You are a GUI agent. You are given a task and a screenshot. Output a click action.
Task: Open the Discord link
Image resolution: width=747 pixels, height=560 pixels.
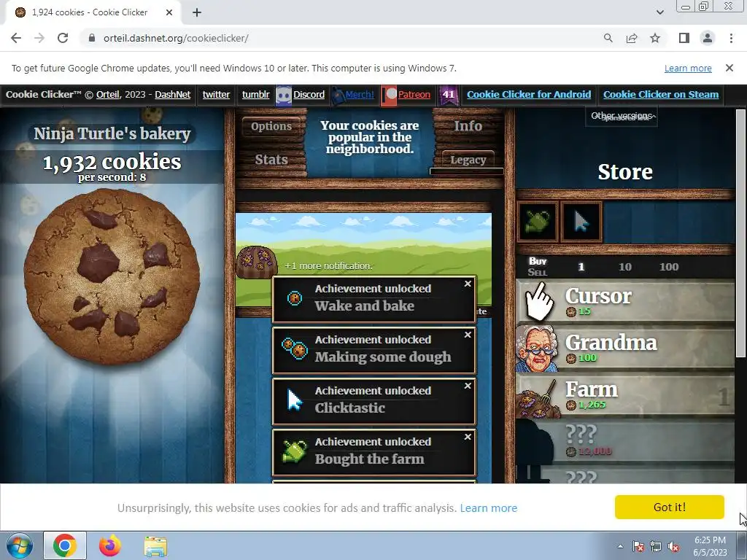tap(309, 95)
